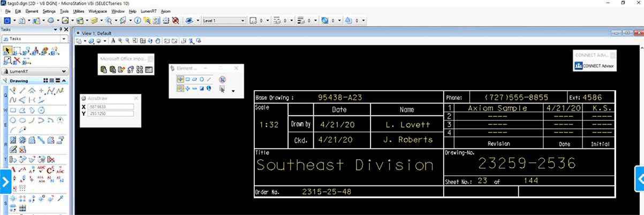Open Element Information from the main toolbar
This screenshot has height=215, width=644.
pos(138,21)
